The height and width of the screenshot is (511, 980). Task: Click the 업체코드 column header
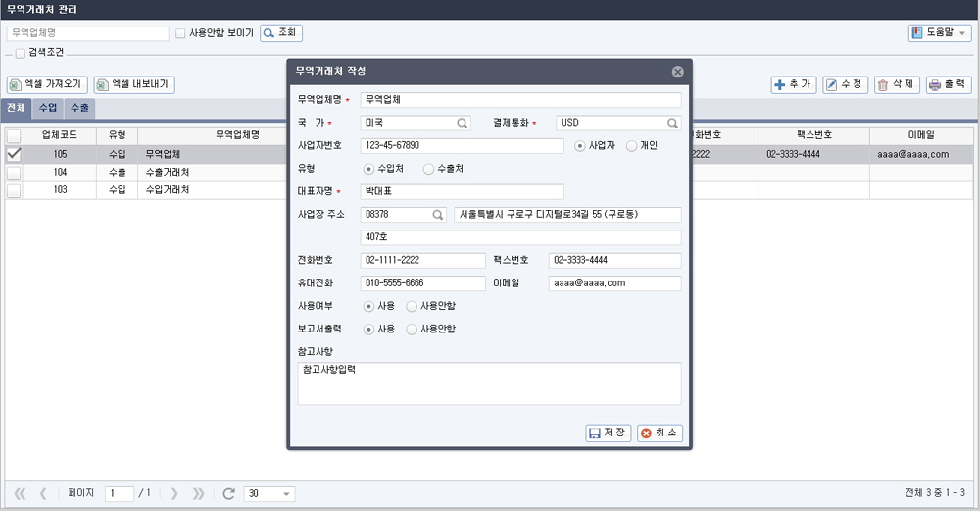coord(60,135)
